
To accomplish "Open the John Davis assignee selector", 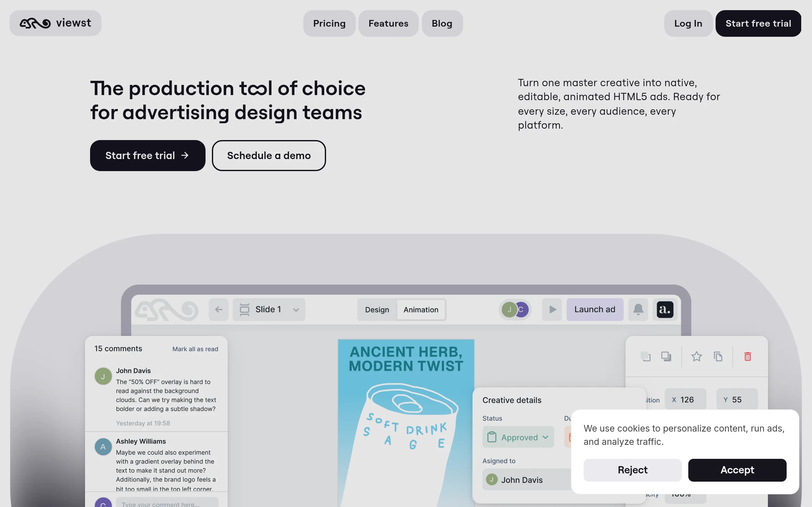I will [527, 479].
